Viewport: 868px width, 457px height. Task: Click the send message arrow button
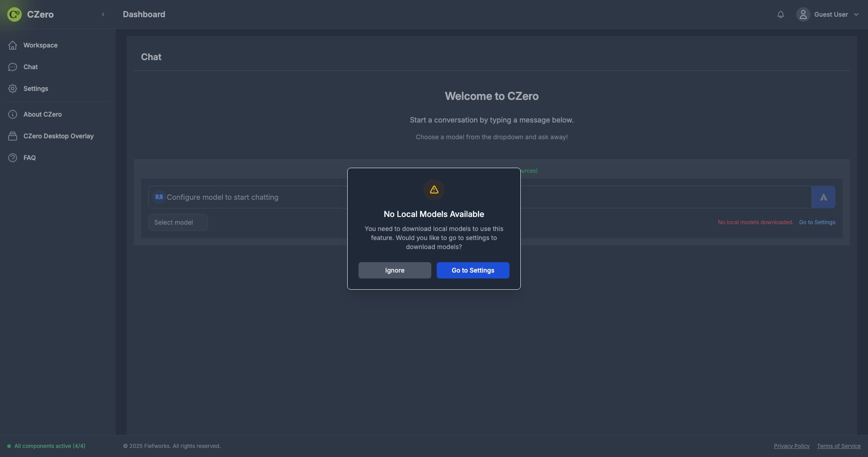pos(823,197)
